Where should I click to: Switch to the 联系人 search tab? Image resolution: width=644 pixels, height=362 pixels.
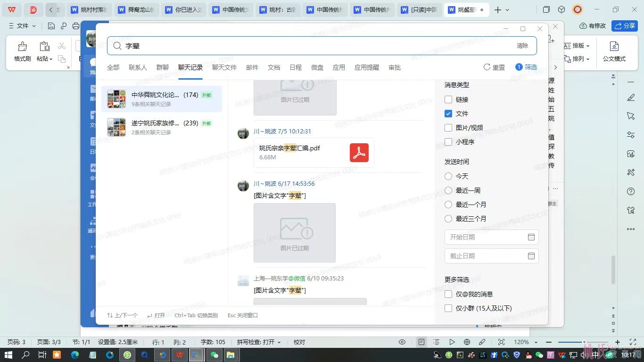point(138,67)
